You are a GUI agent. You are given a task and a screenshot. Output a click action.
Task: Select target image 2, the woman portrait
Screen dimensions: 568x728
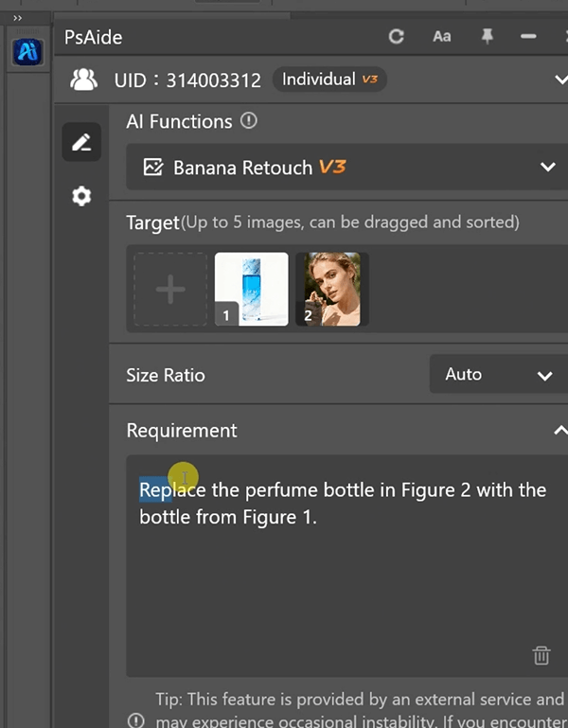[x=332, y=290]
